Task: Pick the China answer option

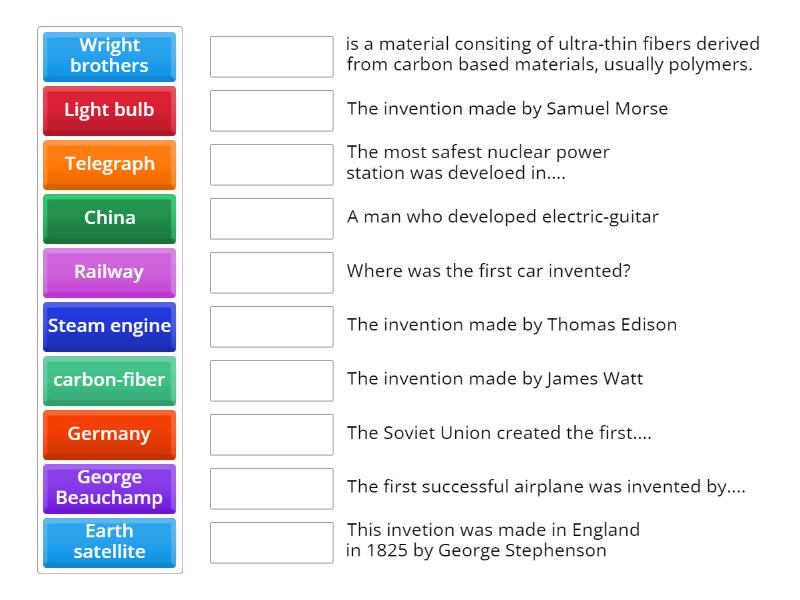Action: (109, 218)
